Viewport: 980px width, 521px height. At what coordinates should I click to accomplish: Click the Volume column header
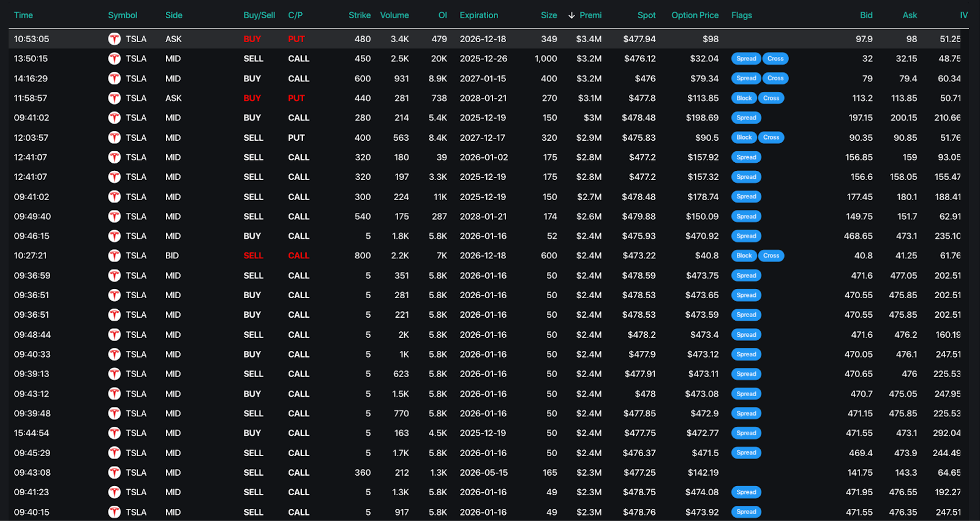(x=394, y=15)
